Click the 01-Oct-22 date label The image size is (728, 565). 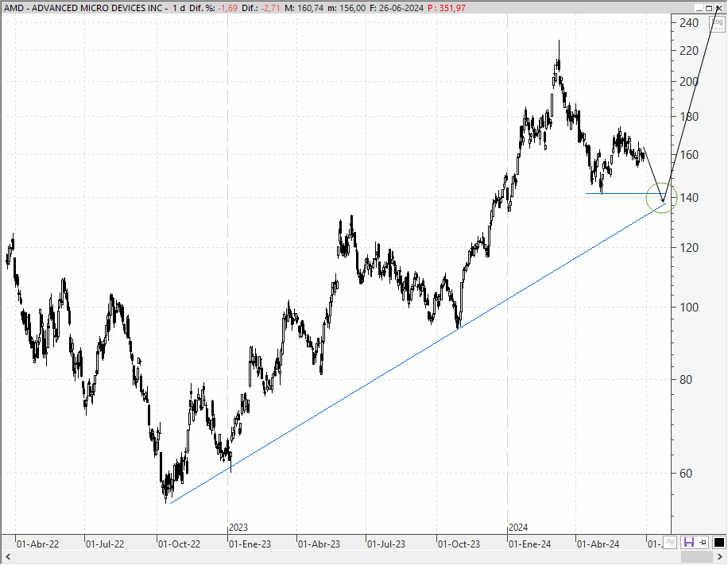tap(179, 544)
